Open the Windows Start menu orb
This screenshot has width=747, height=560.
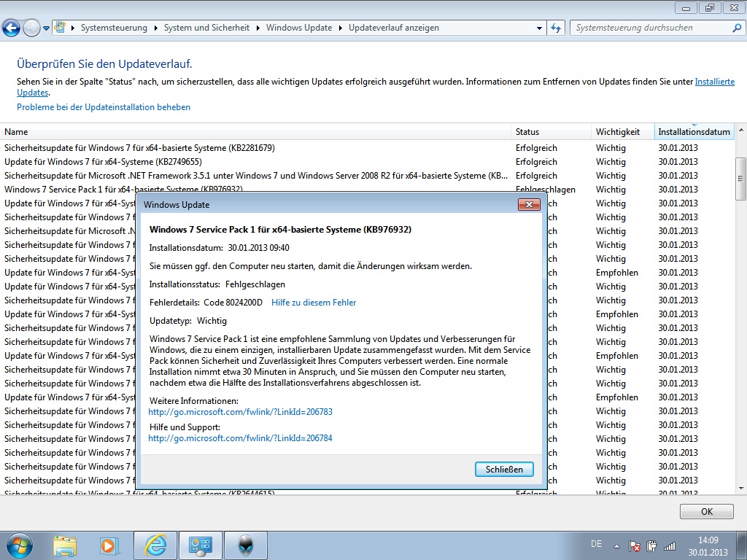tap(20, 545)
